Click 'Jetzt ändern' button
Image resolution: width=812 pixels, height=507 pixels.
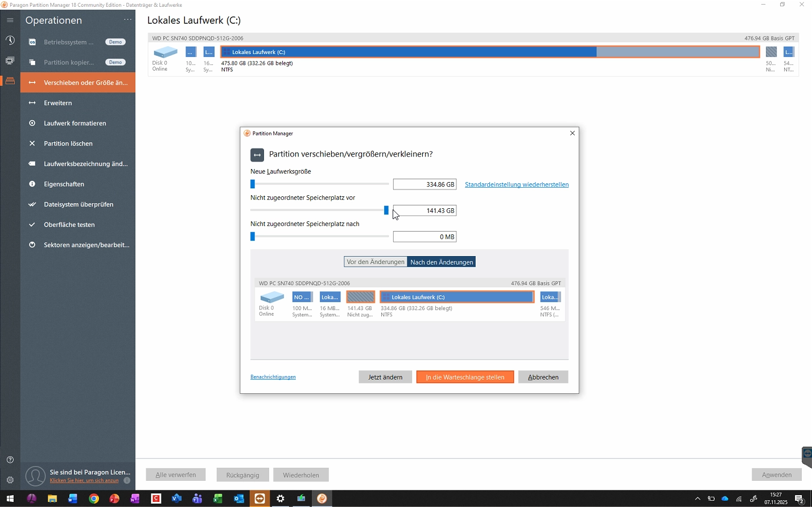(385, 377)
